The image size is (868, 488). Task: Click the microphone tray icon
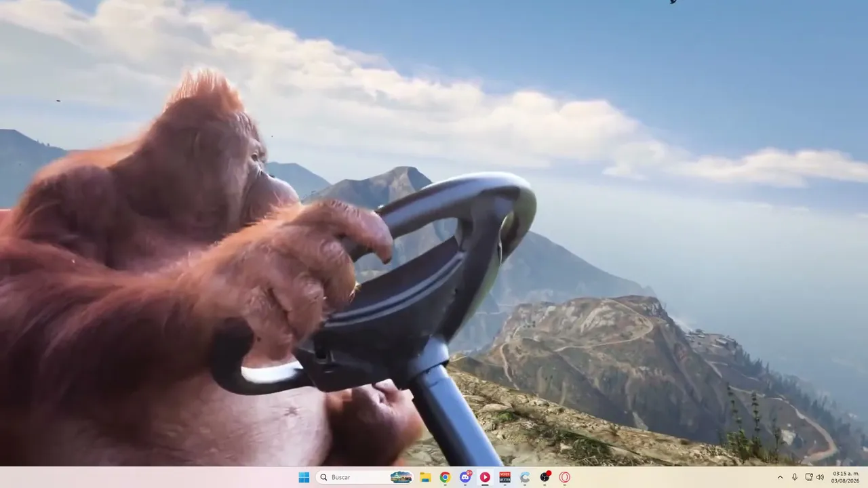point(795,477)
